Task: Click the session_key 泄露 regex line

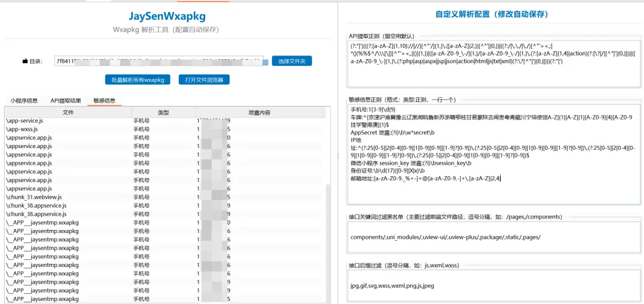Action: [x=411, y=163]
